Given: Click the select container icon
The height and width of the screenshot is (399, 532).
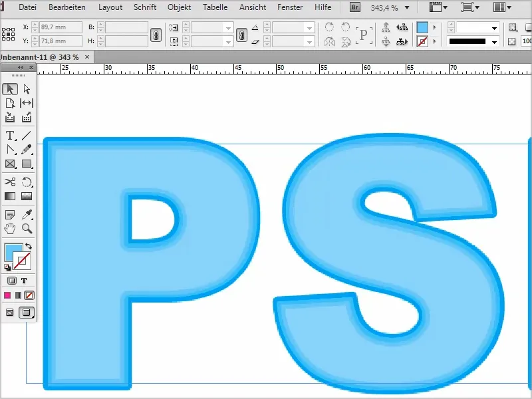Looking at the screenshot, I should tap(386, 27).
